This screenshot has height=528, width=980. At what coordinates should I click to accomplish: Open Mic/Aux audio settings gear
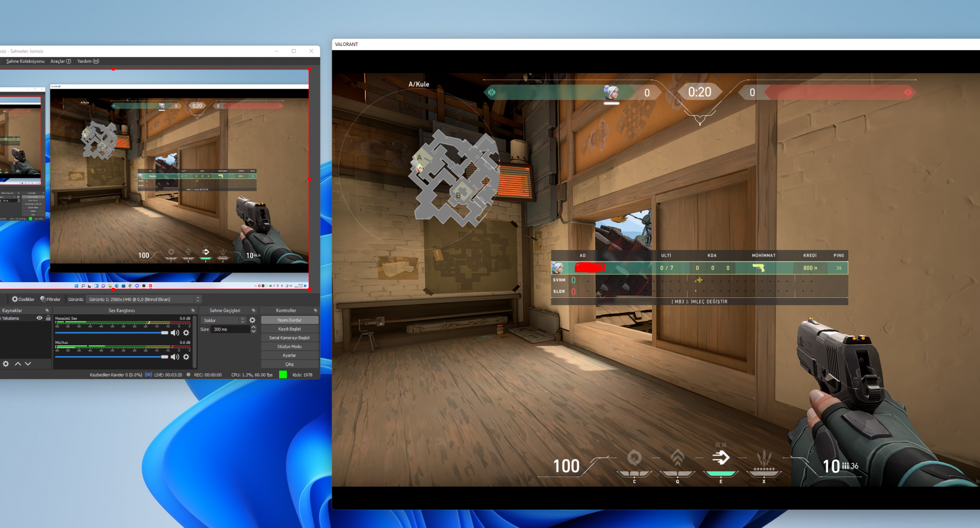point(186,357)
